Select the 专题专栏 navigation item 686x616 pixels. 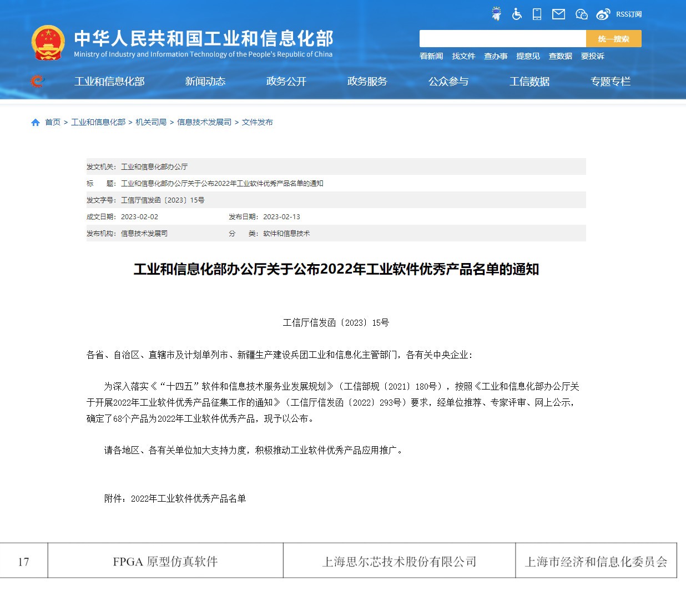click(x=611, y=82)
